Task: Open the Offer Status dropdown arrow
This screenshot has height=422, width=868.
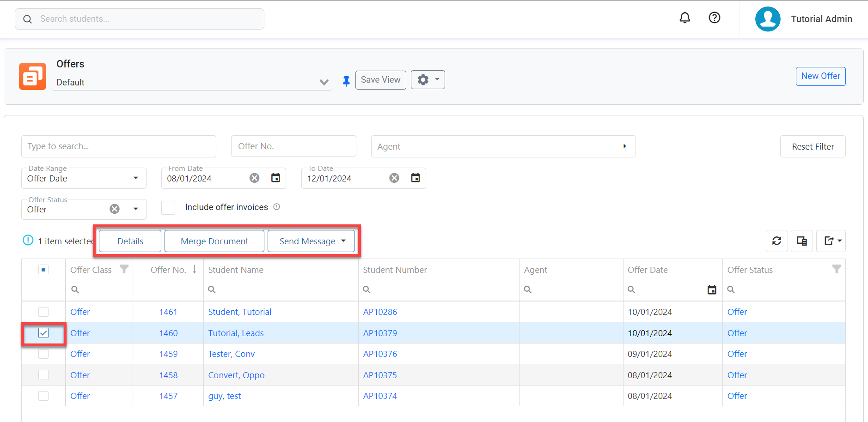Action: coord(136,209)
